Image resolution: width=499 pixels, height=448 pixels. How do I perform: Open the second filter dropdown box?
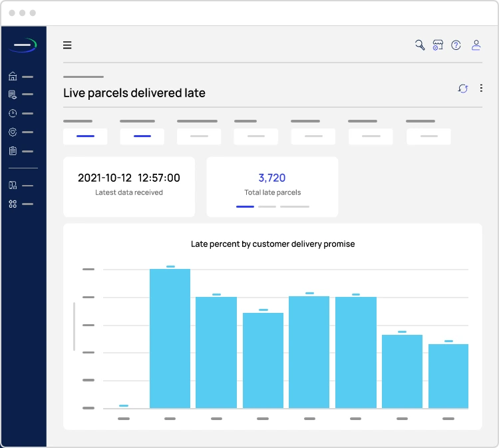point(142,136)
